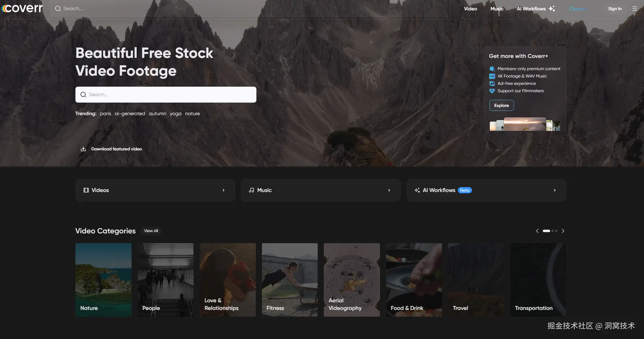Click the Sign In link
This screenshot has width=644, height=339.
615,9
